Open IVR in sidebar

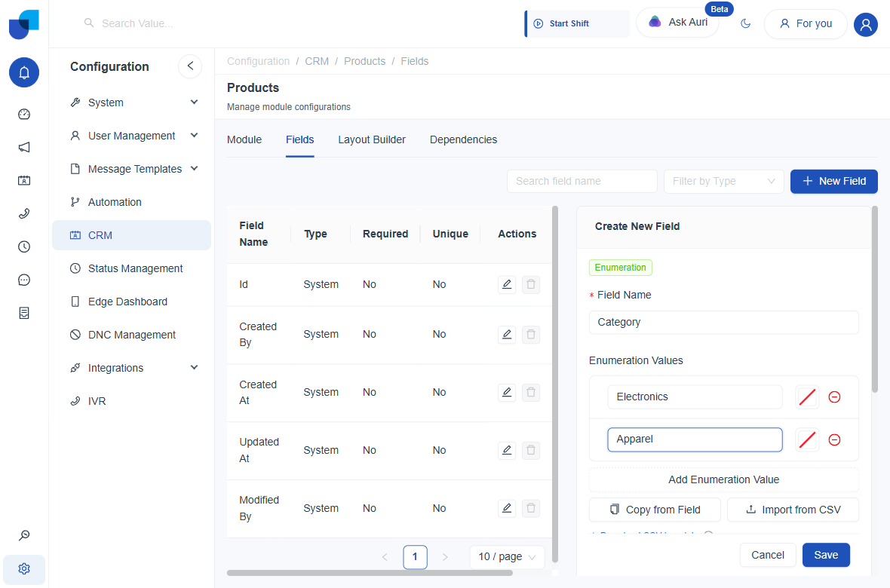pos(132,401)
